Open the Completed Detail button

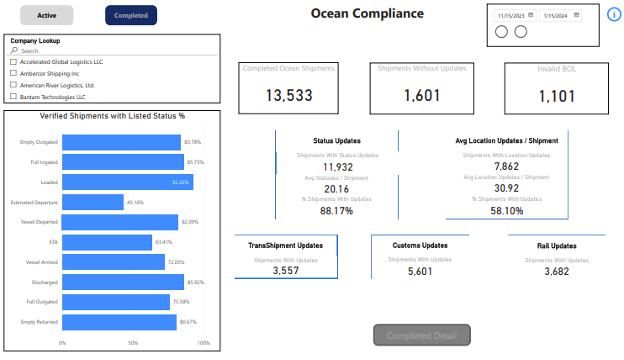coord(422,335)
